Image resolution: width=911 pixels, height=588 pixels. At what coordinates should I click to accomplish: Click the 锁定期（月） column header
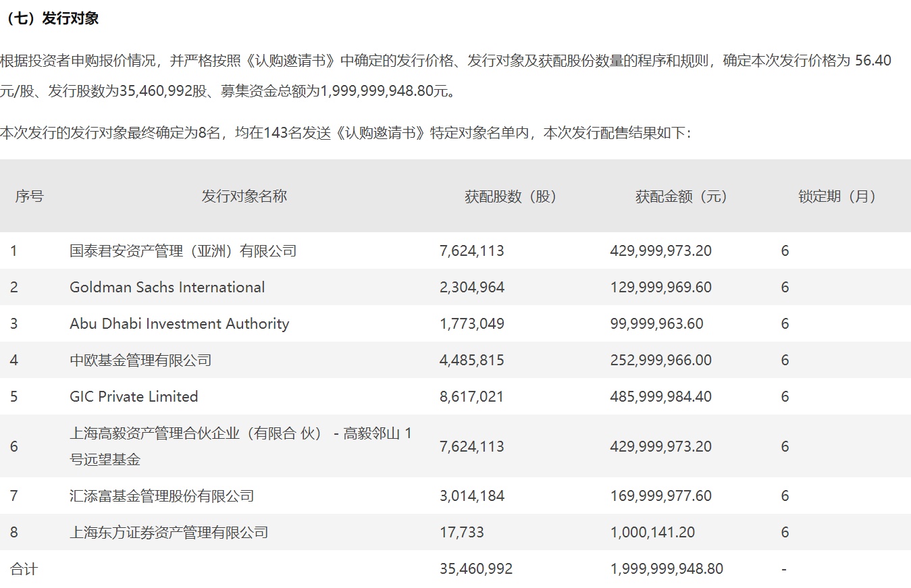(x=837, y=196)
